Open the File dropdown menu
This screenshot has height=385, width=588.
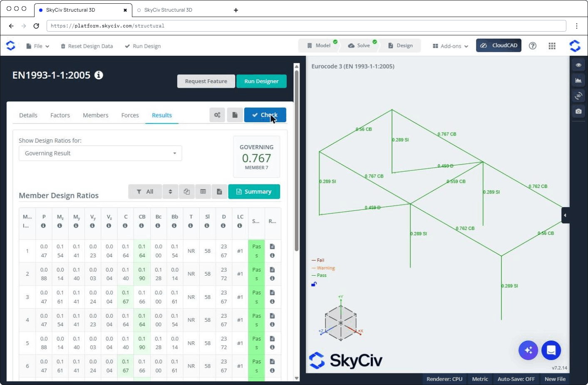(38, 46)
